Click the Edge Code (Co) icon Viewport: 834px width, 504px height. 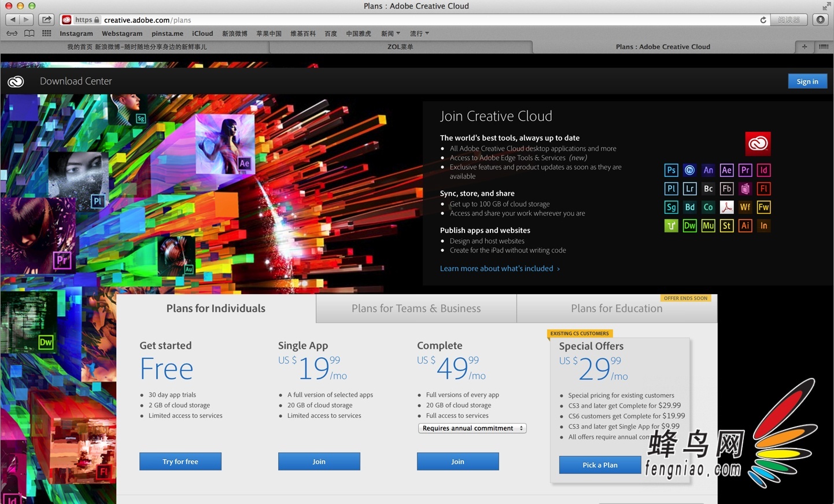708,207
